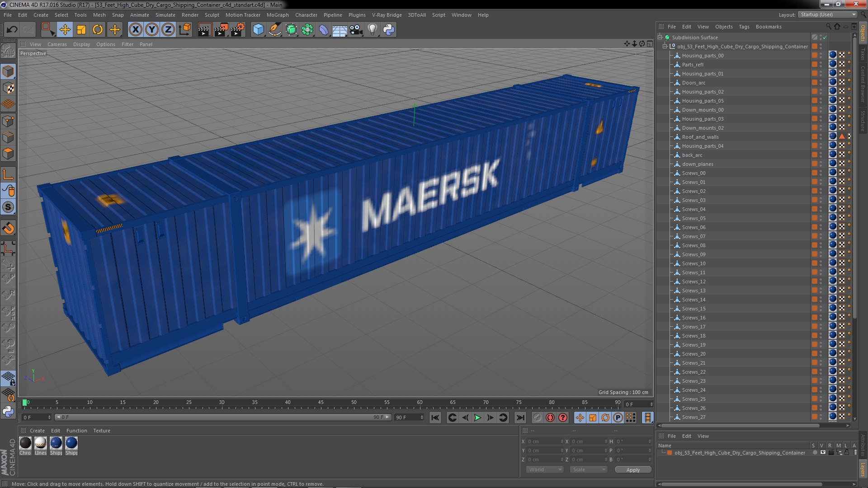Viewport: 868px width, 488px height.
Task: Open the Objects vertical side tab
Action: pyautogui.click(x=863, y=33)
